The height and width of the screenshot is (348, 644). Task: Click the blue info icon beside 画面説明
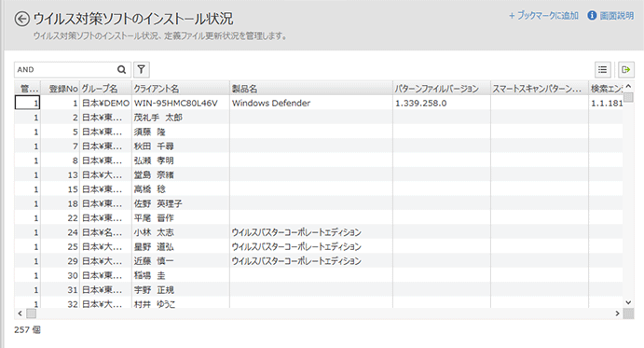592,16
